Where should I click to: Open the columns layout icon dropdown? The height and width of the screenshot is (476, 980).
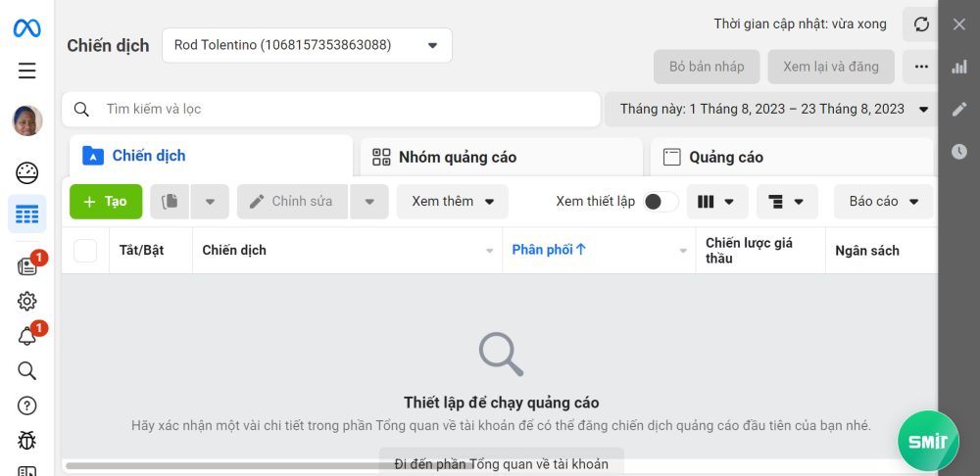point(717,202)
